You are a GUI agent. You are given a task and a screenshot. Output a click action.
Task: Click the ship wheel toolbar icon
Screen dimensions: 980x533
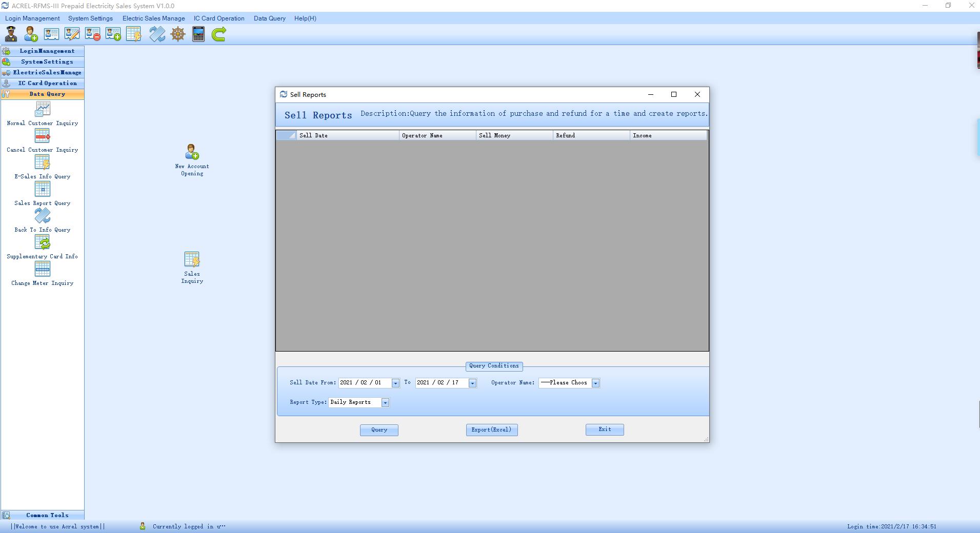click(178, 34)
